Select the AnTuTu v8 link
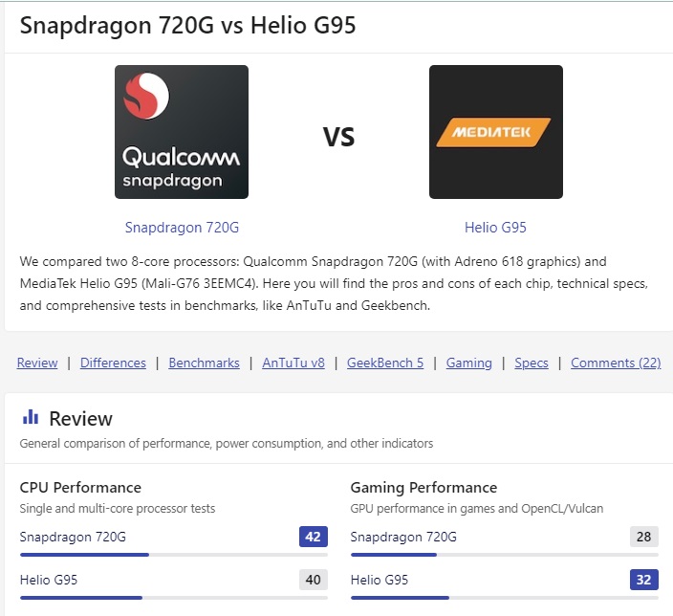 click(293, 363)
